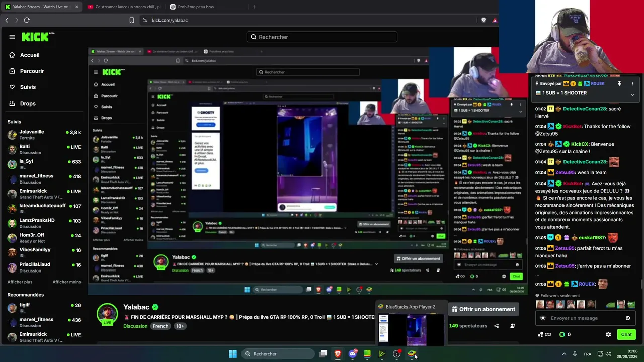Open site information icon beside the URL
Viewport: 644px width, 362px height.
145,20
